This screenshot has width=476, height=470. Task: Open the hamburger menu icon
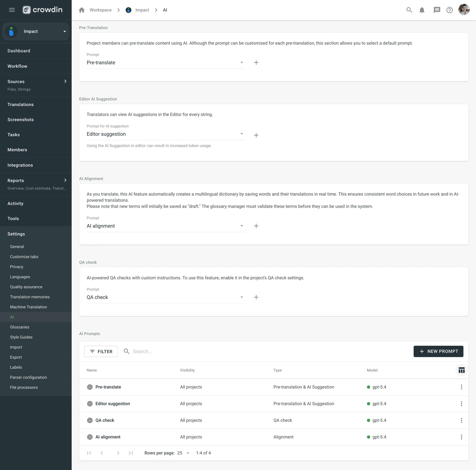point(12,10)
